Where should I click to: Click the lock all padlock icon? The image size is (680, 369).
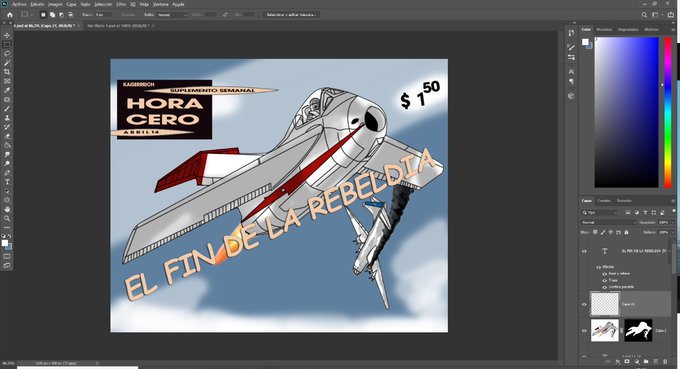(626, 232)
